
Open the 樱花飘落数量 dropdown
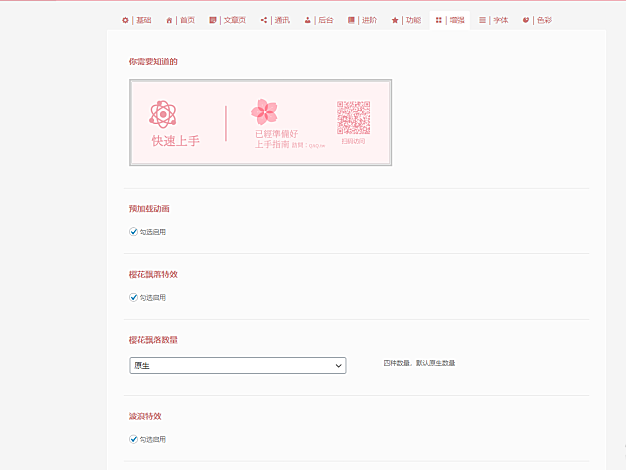point(237,366)
